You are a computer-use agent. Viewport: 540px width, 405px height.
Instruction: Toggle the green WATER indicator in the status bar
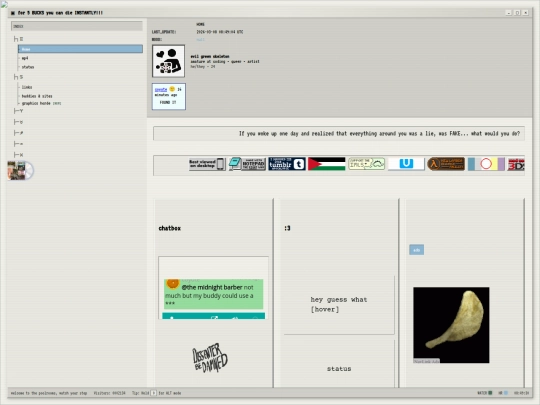(x=490, y=393)
